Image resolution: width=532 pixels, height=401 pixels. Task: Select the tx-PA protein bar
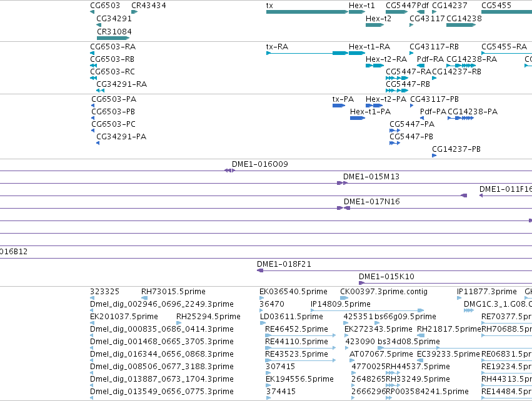tap(339, 106)
